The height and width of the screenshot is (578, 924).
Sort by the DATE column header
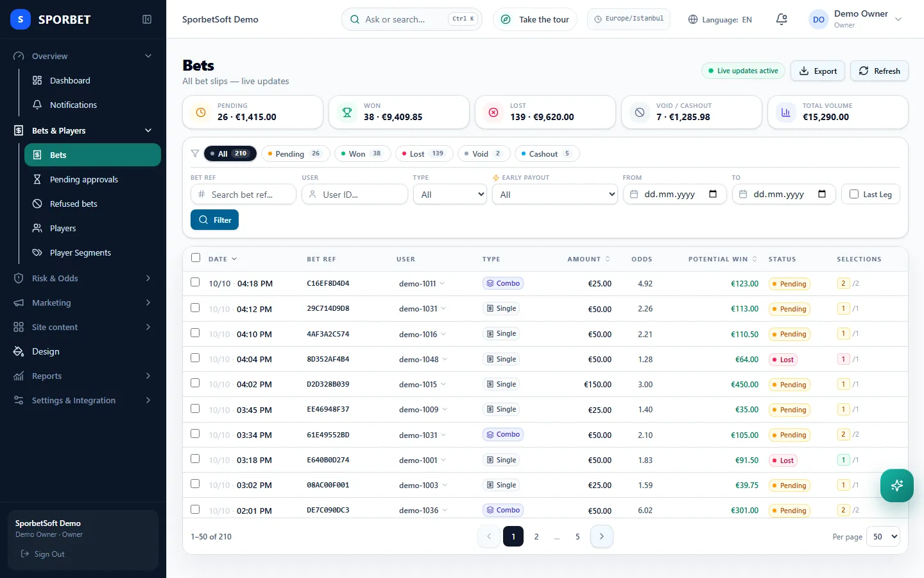click(223, 259)
